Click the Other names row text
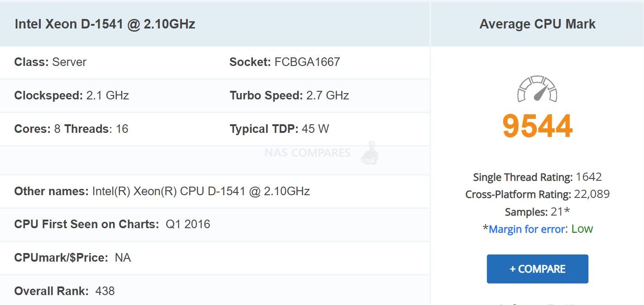Screen dimensions: 644x305 pyautogui.click(x=162, y=191)
